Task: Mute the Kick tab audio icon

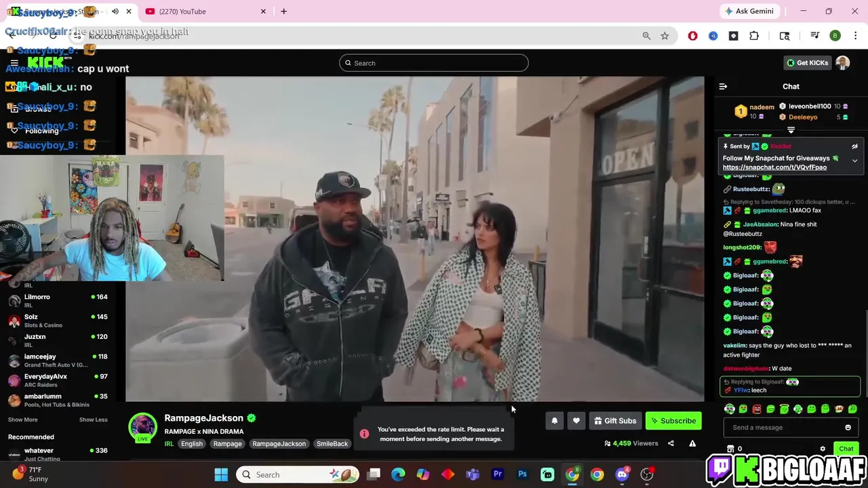Action: pos(115,12)
